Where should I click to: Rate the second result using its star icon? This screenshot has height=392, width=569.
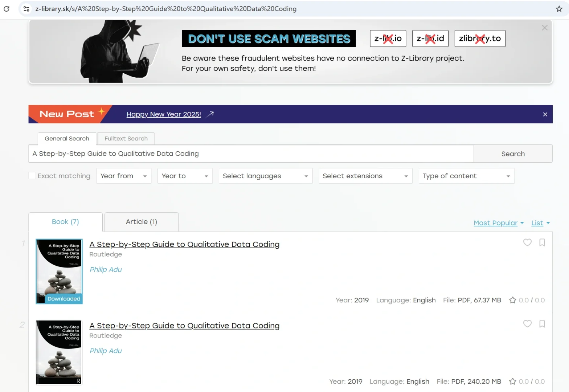512,381
